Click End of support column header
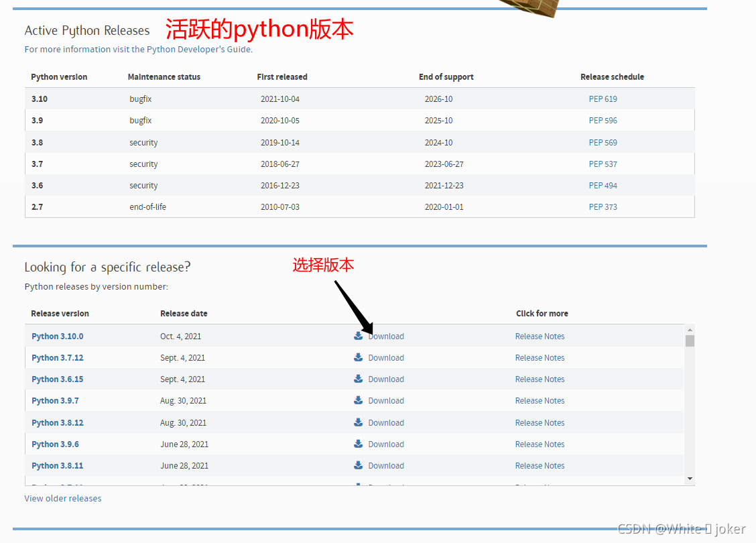Screen dimensions: 756x543 (x=446, y=76)
